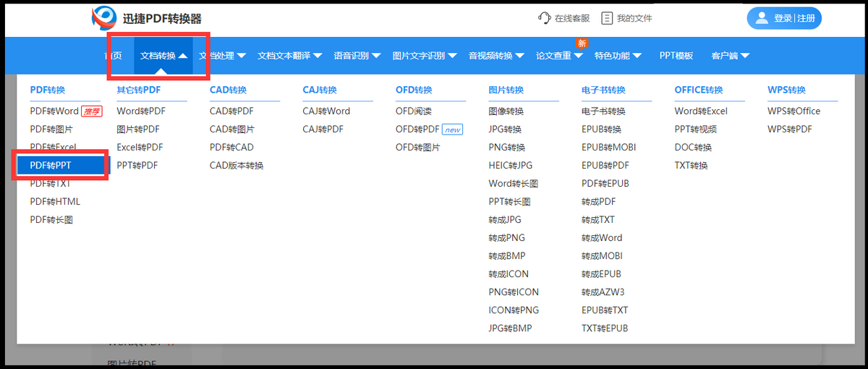868x369 pixels.
Task: Open CAD转图片 converter
Action: pos(232,130)
